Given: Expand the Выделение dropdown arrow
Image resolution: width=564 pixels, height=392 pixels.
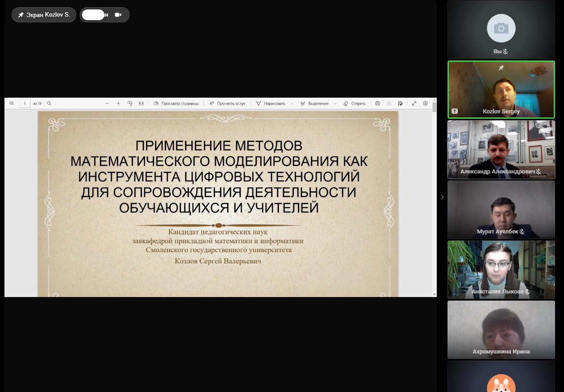Looking at the screenshot, I should pyautogui.click(x=335, y=103).
